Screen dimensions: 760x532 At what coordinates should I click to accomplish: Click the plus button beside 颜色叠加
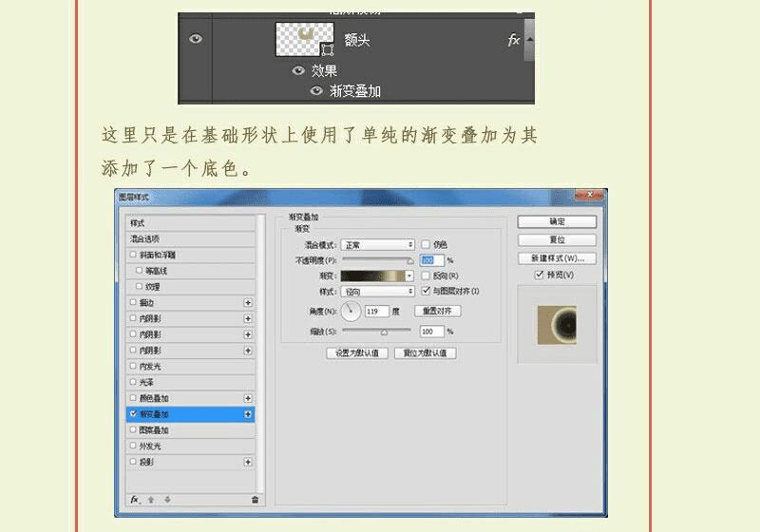pos(248,398)
